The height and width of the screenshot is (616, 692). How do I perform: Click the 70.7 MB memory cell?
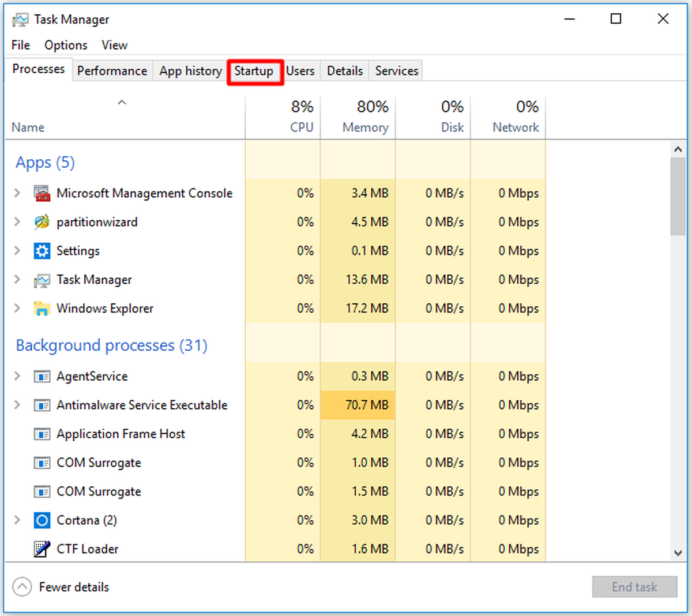coord(358,405)
